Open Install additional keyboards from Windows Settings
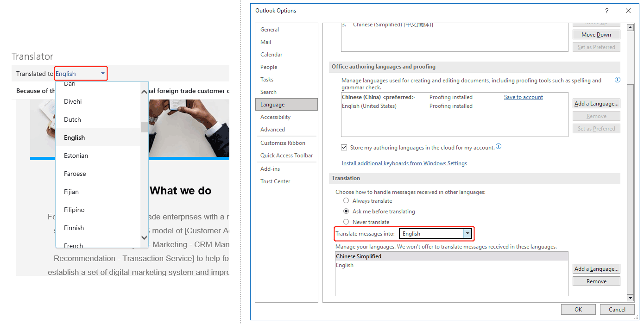Image resolution: width=644 pixels, height=324 pixels. pyautogui.click(x=404, y=163)
